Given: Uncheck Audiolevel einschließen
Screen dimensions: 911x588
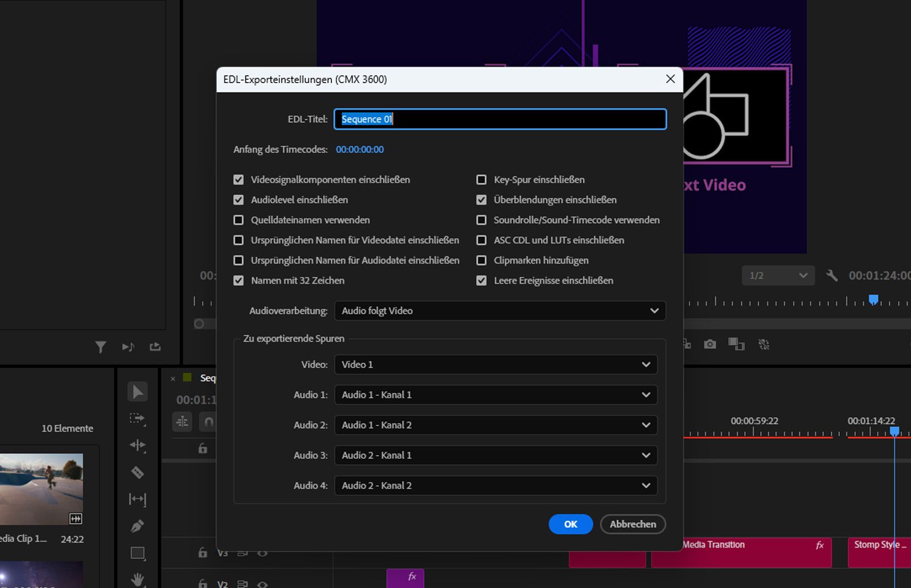Looking at the screenshot, I should click(x=239, y=200).
